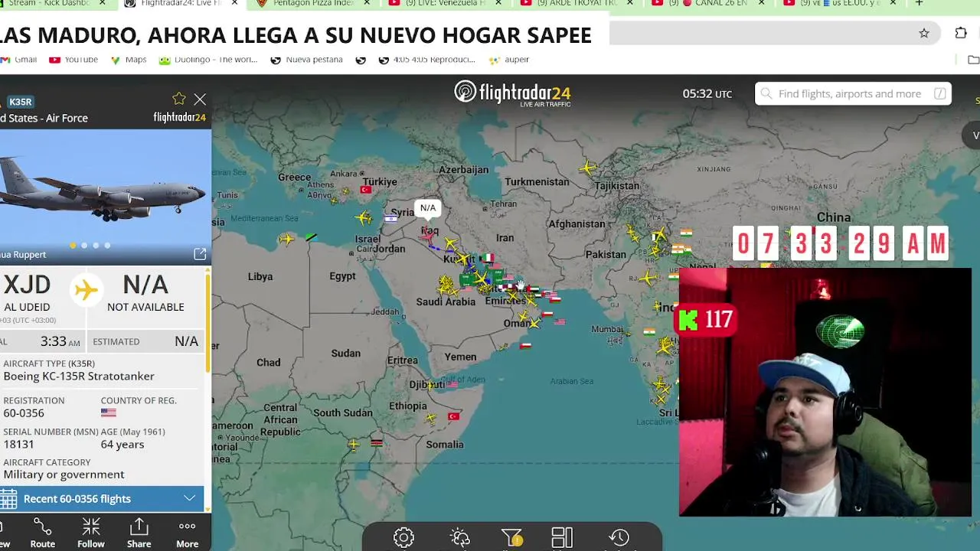
Task: Select the first photo carousel dot
Action: point(73,245)
